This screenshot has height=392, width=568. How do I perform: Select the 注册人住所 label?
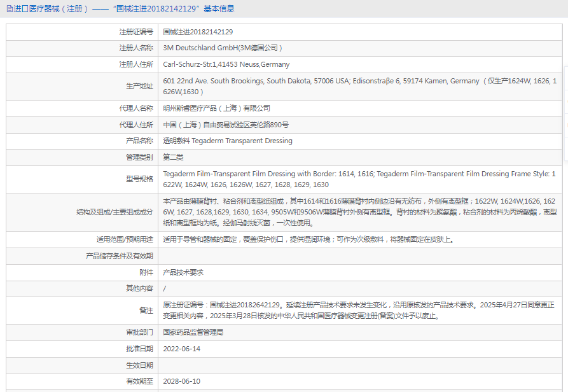tap(136, 64)
